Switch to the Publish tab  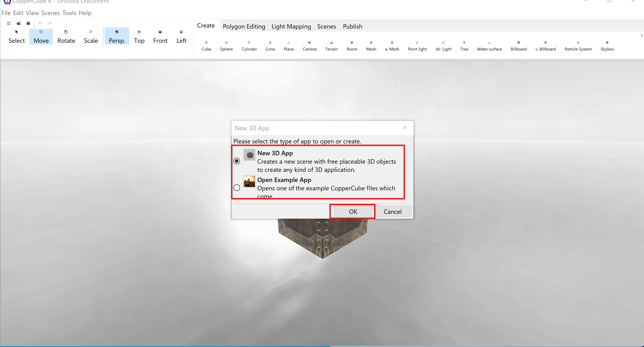352,26
